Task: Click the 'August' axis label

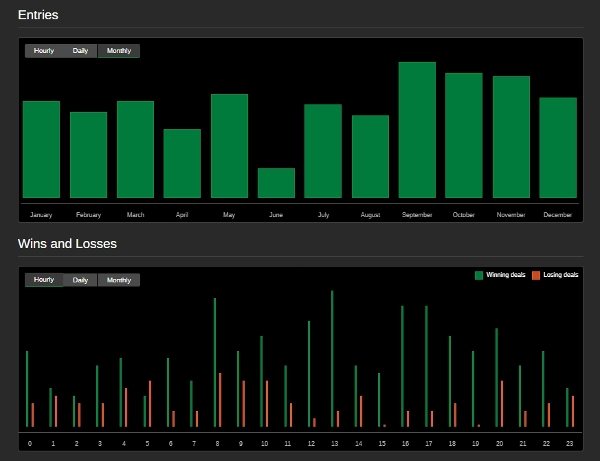Action: click(370, 215)
